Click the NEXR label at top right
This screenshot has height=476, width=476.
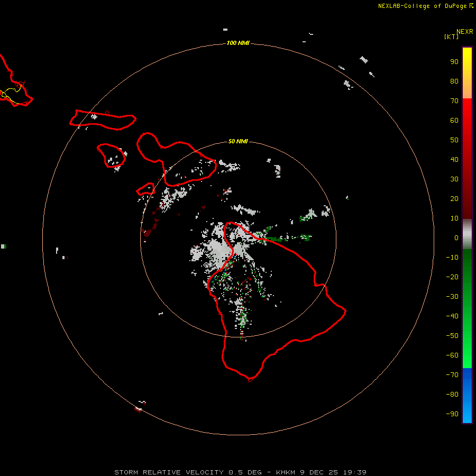click(465, 32)
